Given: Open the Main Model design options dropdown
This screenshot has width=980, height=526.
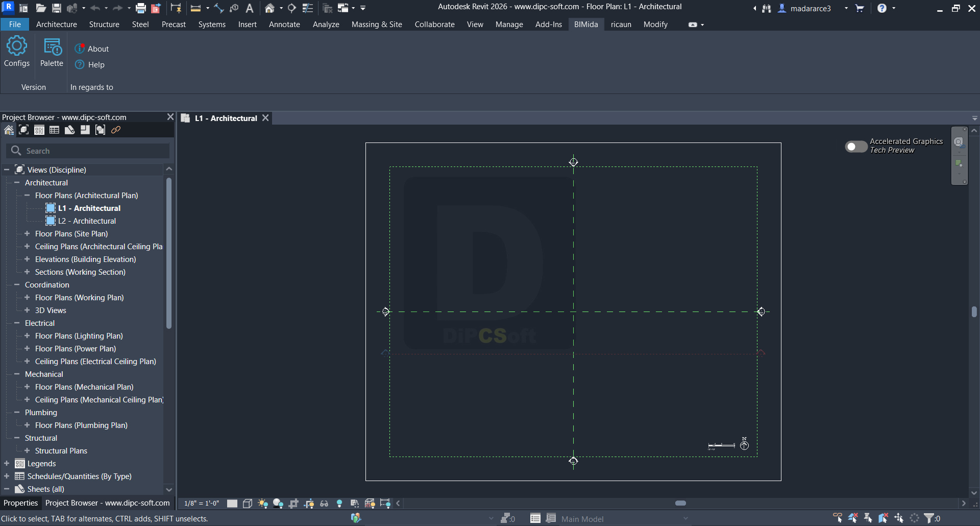Looking at the screenshot, I should 625,519.
